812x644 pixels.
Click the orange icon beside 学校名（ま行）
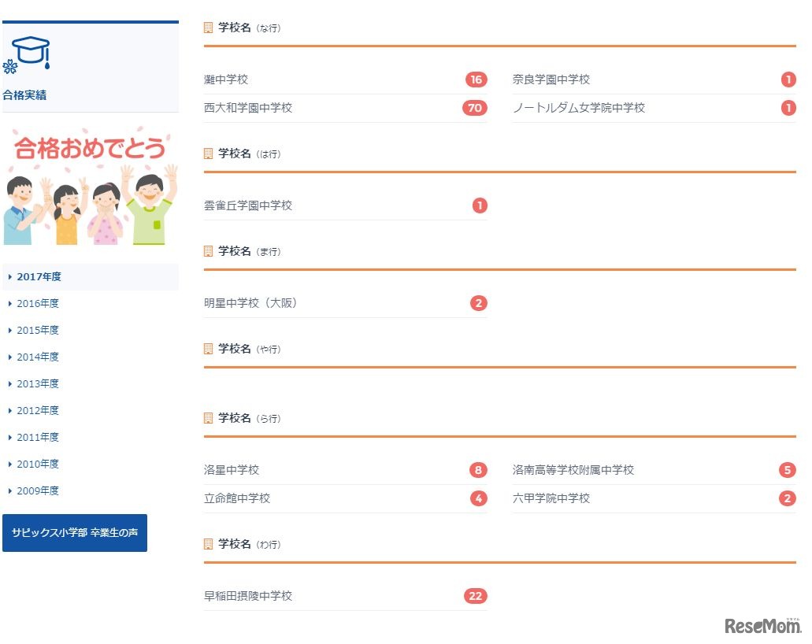click(x=207, y=250)
